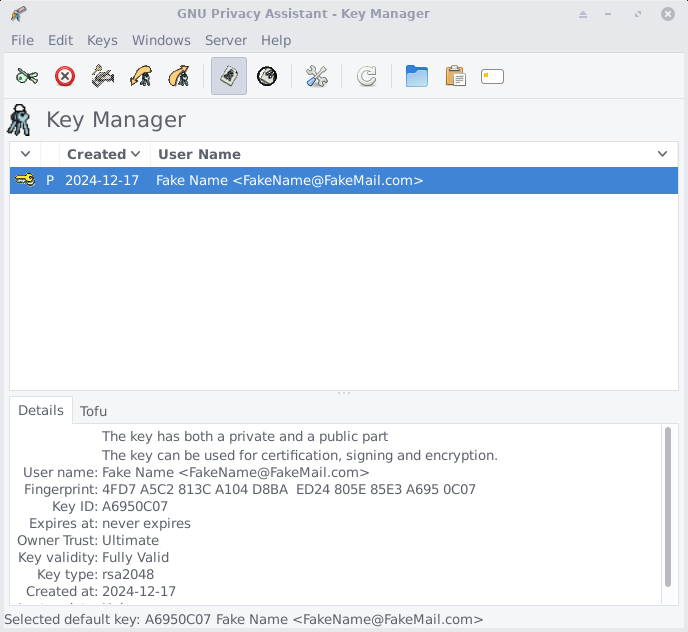
Task: Click the Export keys toolbar icon
Action: pyautogui.click(x=179, y=76)
